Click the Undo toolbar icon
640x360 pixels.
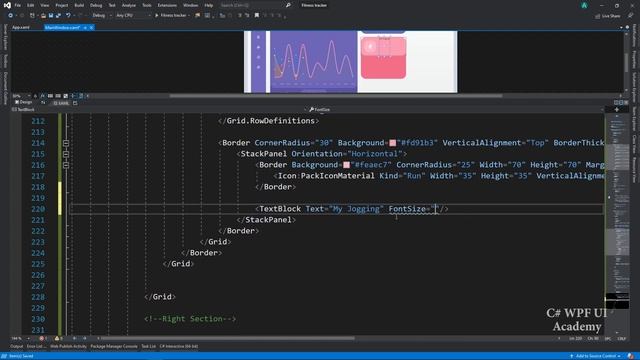(x=68, y=16)
